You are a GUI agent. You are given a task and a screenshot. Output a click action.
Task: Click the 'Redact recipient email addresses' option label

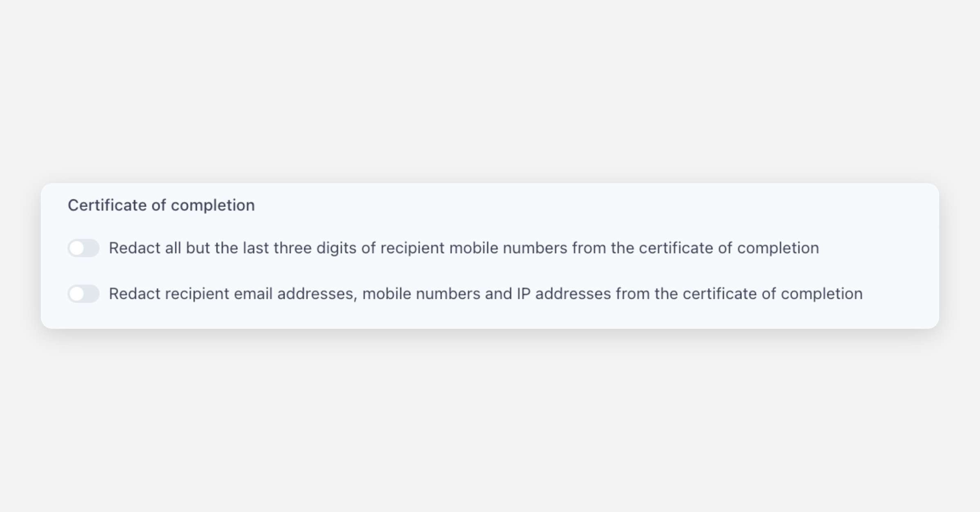(486, 294)
